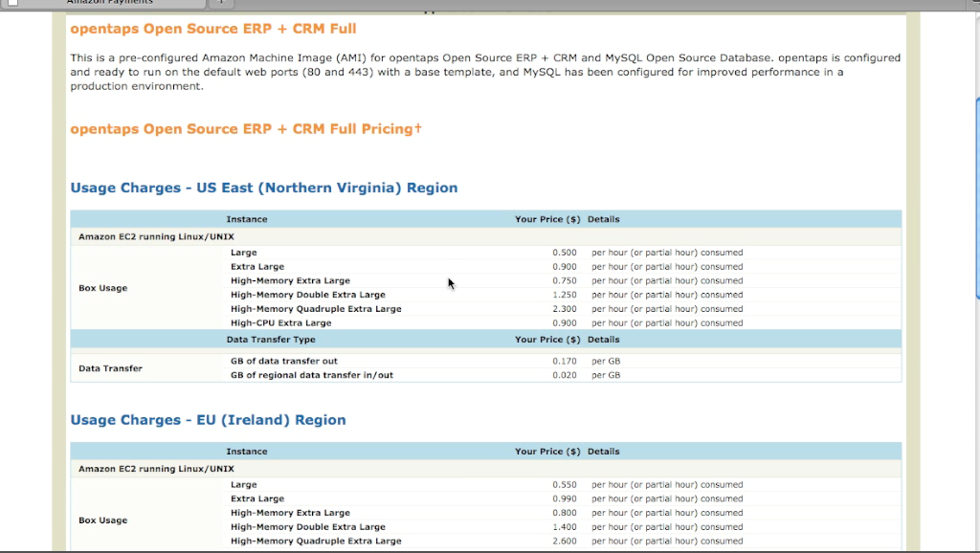Click 'Amazon EC2 running Linux/UNIX' row in US East table
The image size is (980, 553).
(485, 237)
